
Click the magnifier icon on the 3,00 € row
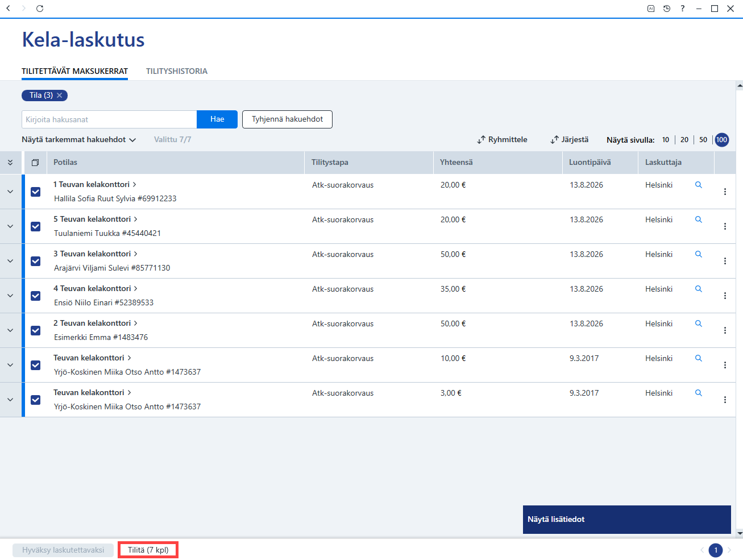699,393
